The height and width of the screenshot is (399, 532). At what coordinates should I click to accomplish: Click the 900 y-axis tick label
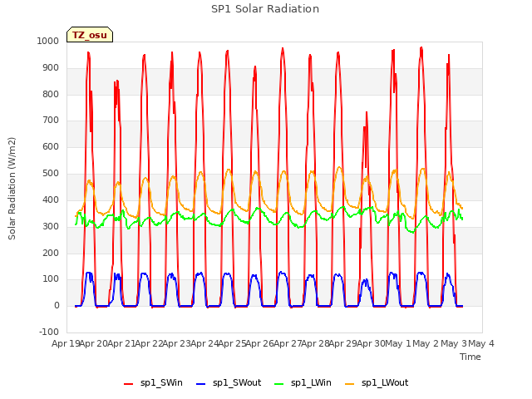click(51, 68)
